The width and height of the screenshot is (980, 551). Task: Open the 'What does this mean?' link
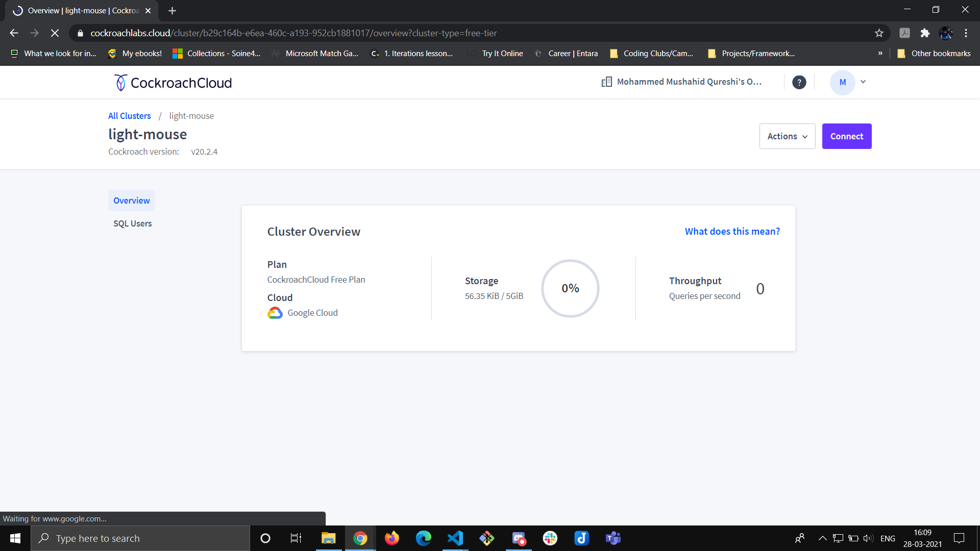pyautogui.click(x=732, y=231)
